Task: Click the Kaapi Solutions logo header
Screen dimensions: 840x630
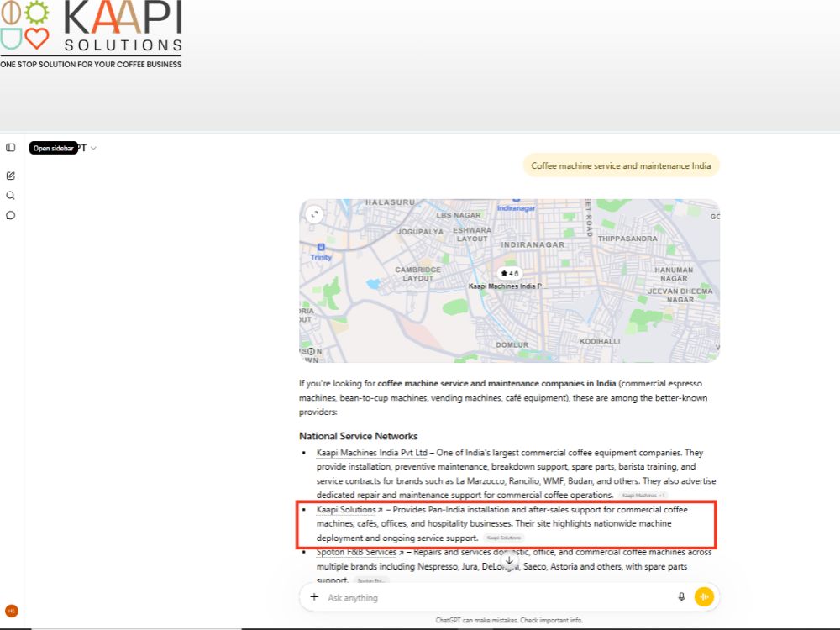Action: [x=91, y=34]
